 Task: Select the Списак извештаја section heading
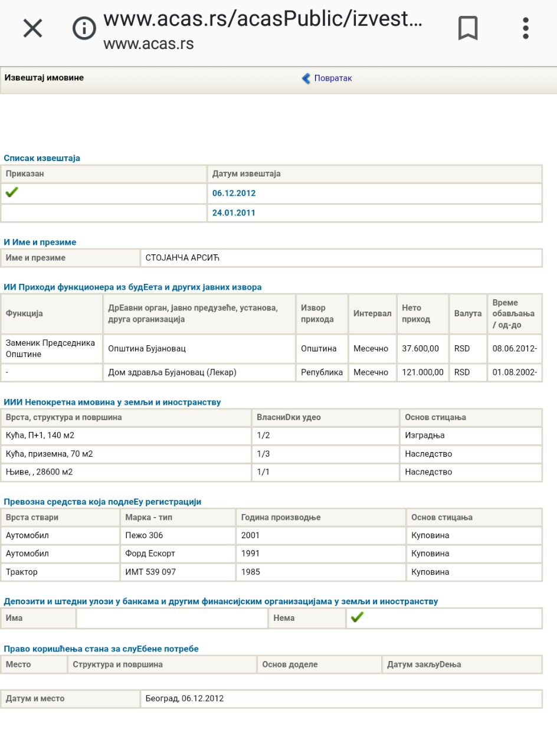pos(42,158)
